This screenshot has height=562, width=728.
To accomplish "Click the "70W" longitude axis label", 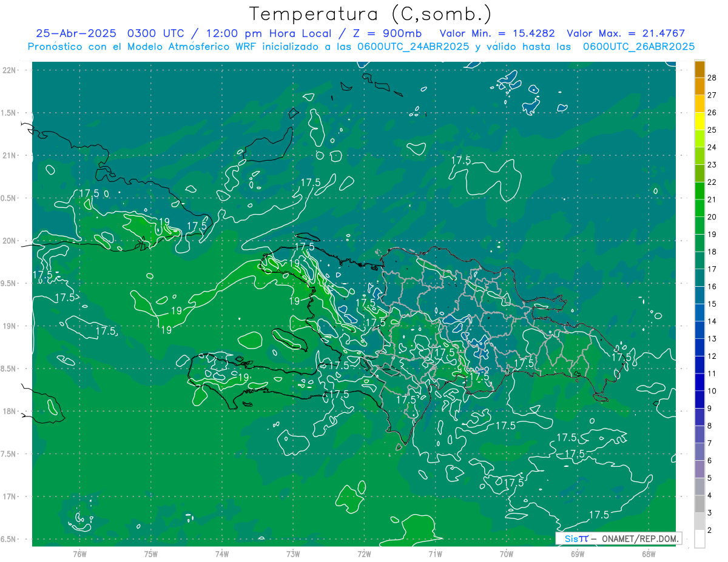I will pos(507,554).
